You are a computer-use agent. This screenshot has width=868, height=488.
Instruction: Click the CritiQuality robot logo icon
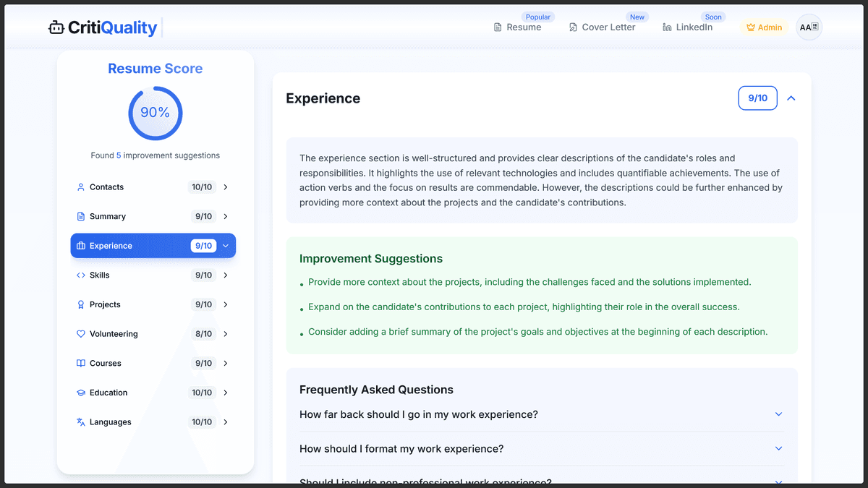pos(56,27)
